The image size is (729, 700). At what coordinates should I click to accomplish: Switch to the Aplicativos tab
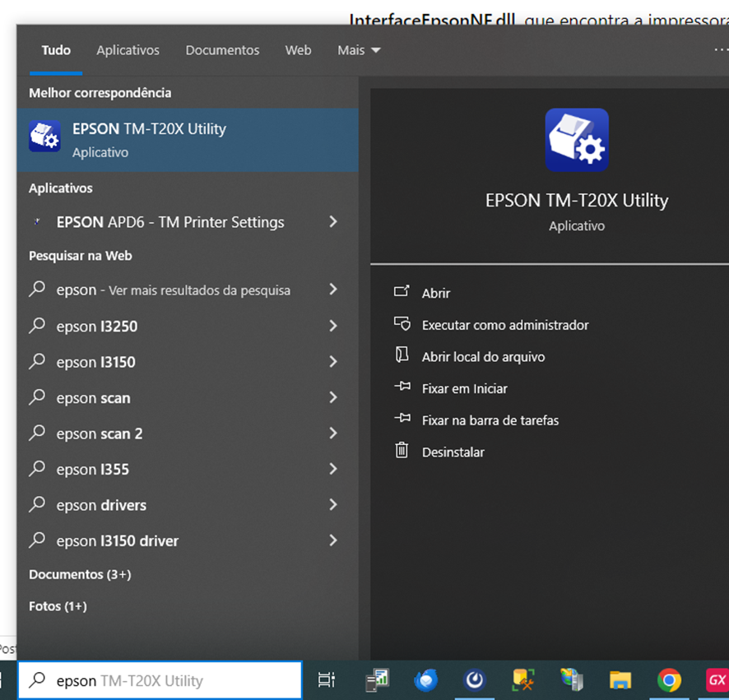tap(128, 50)
